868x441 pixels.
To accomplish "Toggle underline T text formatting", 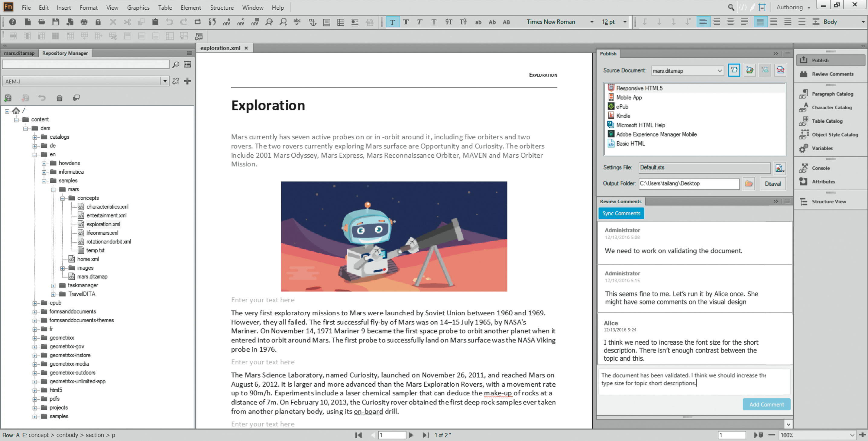I will tap(434, 22).
